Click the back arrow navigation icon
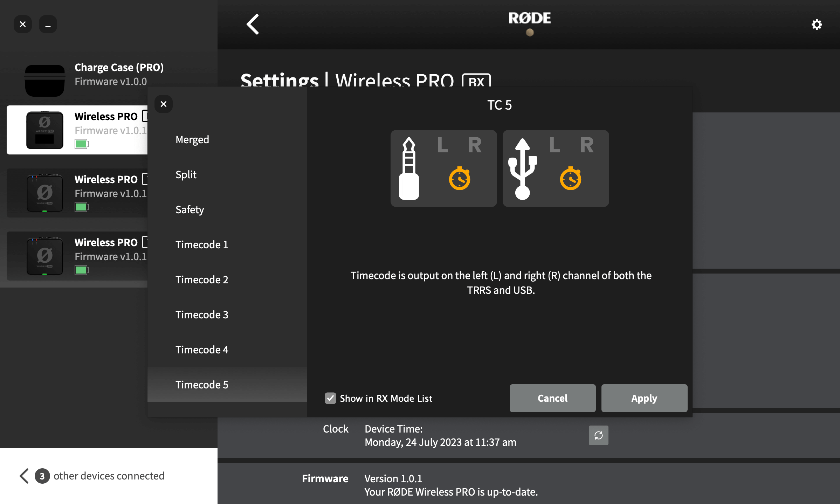 (x=252, y=24)
